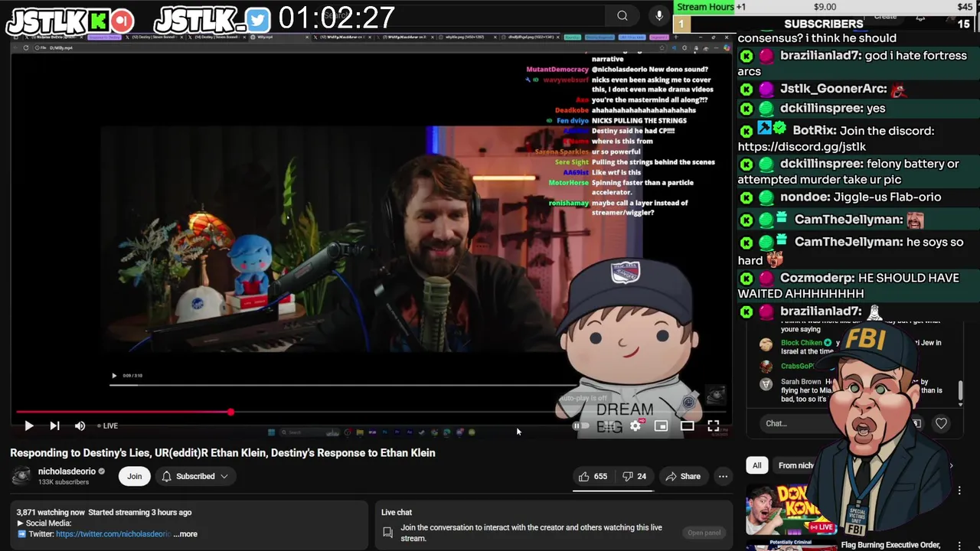Open the nicholasdeorio channel name link

click(x=67, y=471)
